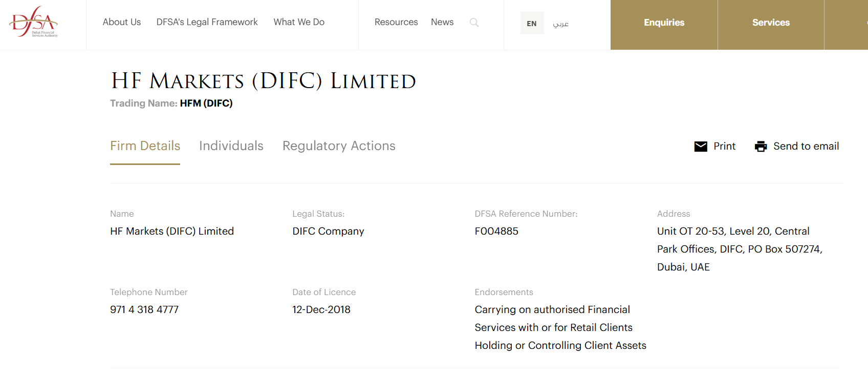Click the envelope icon beside Print
868x373 pixels.
(701, 147)
